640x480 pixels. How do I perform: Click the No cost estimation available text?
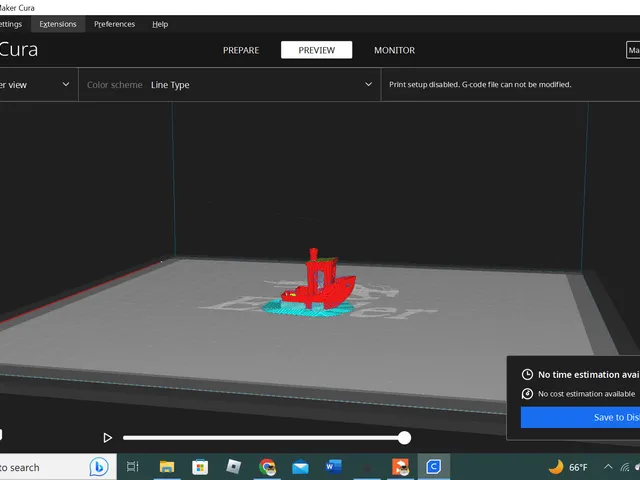coord(587,394)
